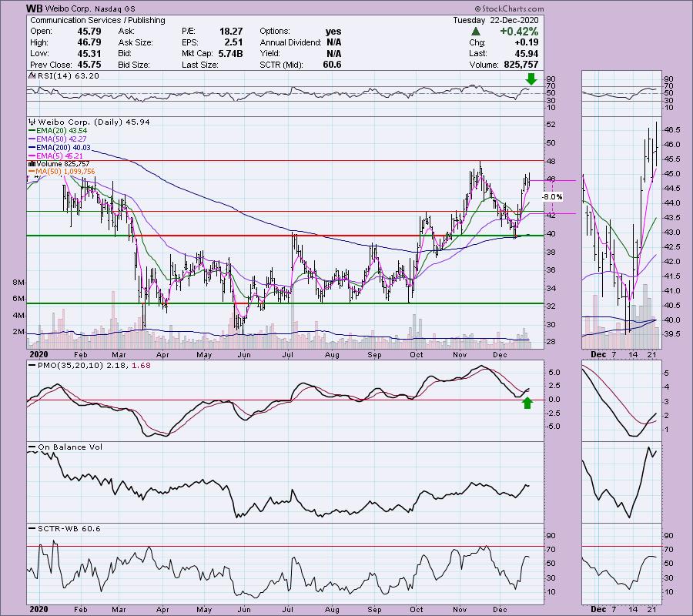Image resolution: width=693 pixels, height=616 pixels.
Task: Click the Bid Size label in quote table
Action: [133, 65]
